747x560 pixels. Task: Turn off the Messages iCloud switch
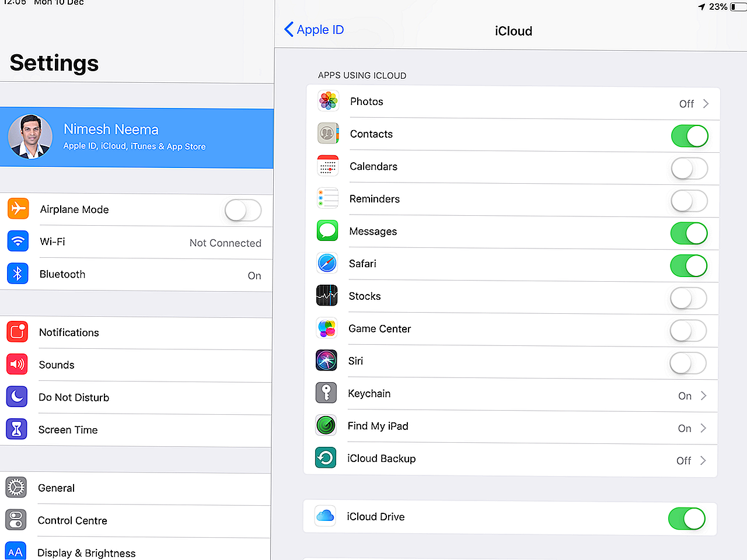click(x=689, y=233)
